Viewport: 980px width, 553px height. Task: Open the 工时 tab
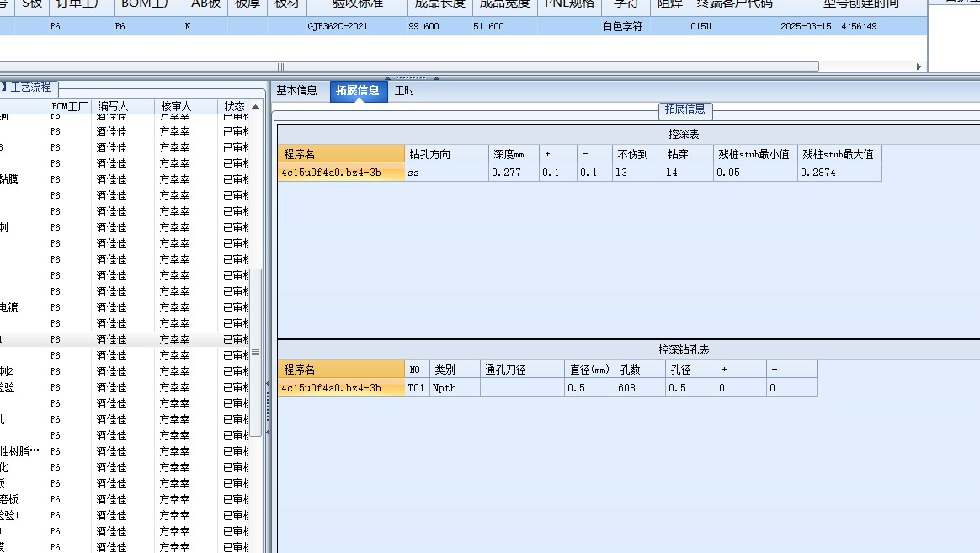[x=404, y=91]
